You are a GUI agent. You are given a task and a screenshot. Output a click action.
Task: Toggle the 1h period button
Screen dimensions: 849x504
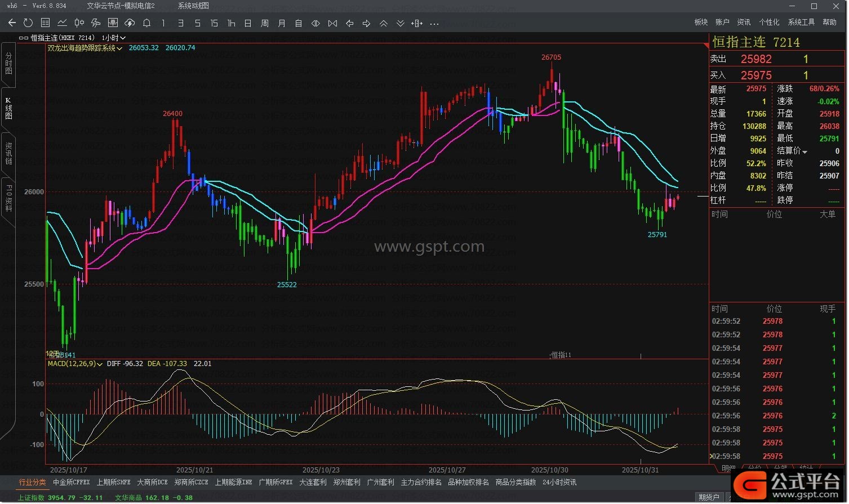[231, 23]
